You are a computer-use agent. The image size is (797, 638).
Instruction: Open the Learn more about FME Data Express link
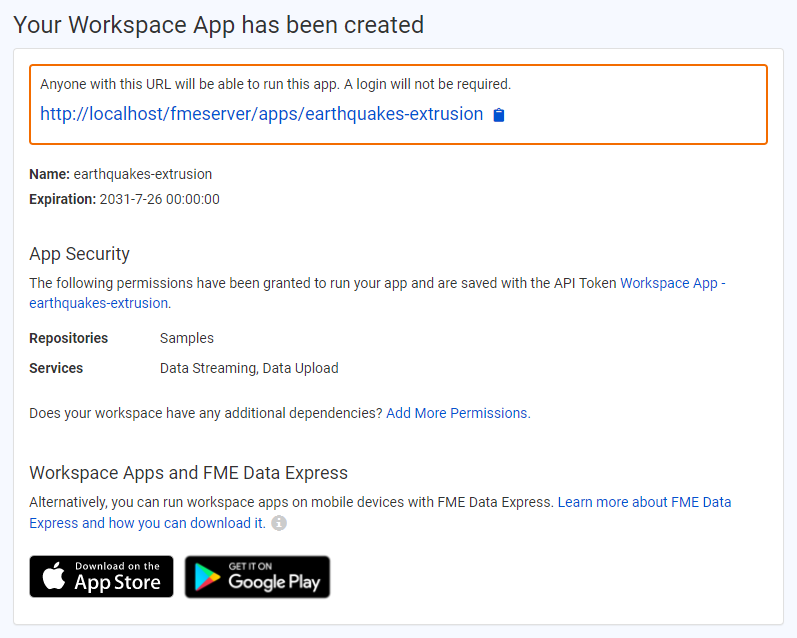click(644, 502)
